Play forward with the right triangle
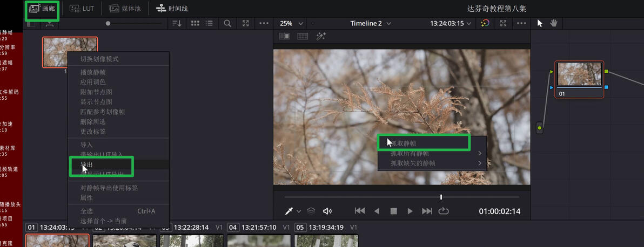 pos(410,211)
